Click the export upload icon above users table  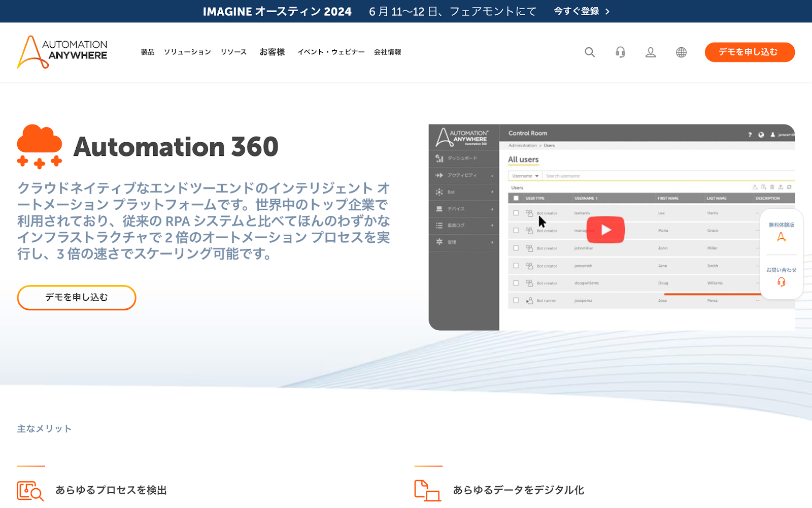(781, 187)
